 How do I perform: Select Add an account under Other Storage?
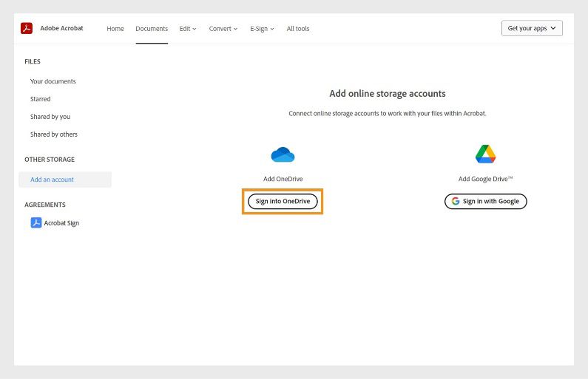[65, 180]
